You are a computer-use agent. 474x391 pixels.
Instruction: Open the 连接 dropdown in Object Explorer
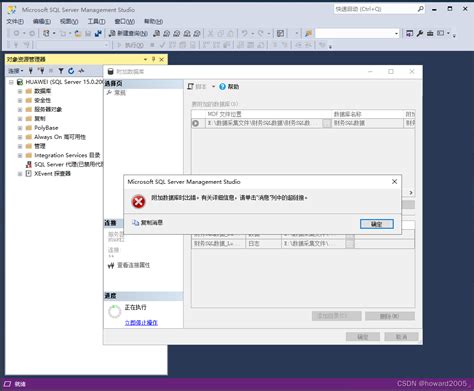point(15,71)
